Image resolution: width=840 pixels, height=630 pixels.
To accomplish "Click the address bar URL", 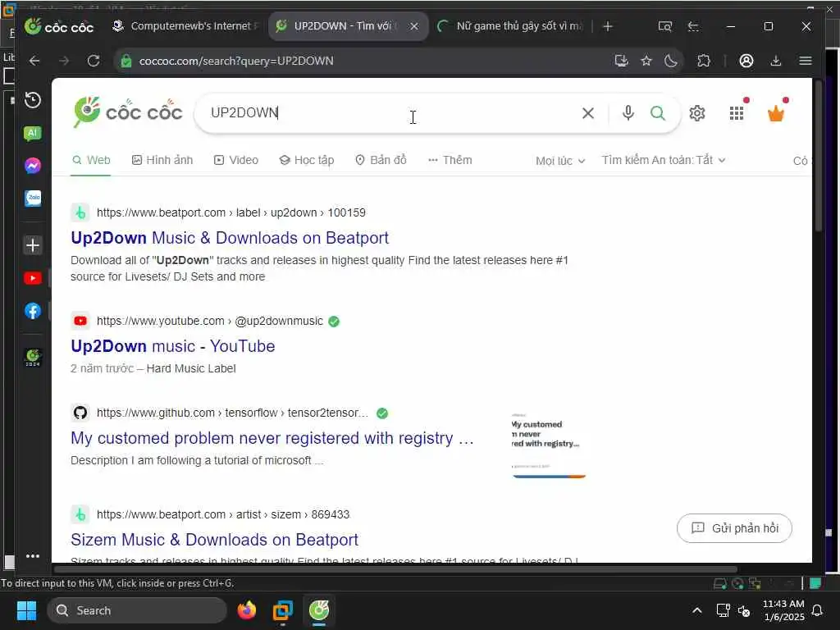I will point(235,61).
